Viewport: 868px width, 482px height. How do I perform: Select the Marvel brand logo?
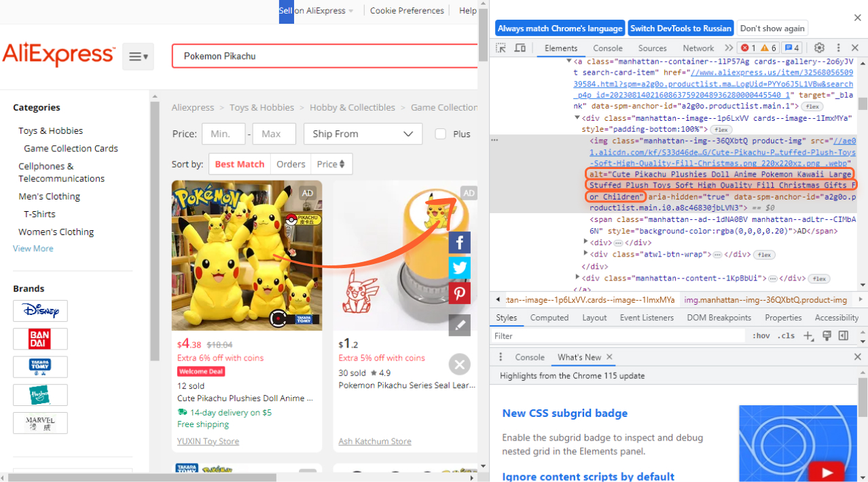coord(40,423)
